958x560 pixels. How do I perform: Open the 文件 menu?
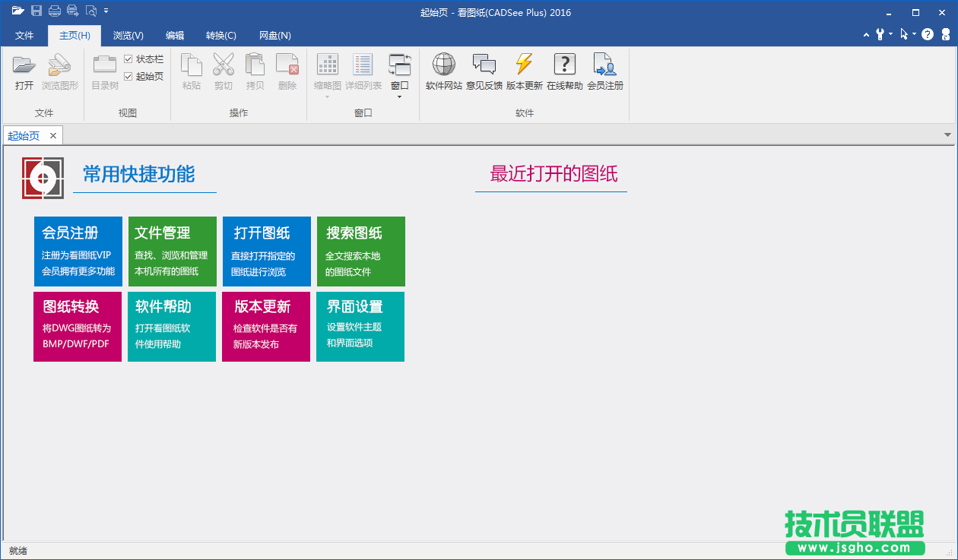(24, 36)
